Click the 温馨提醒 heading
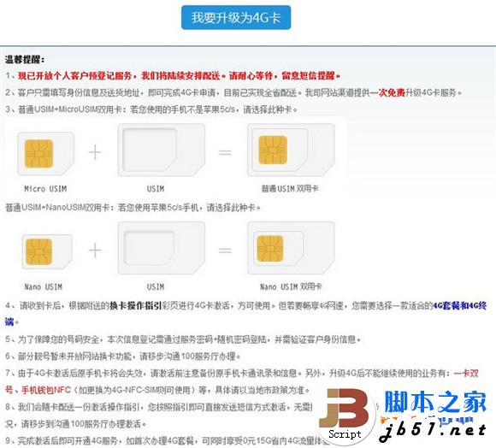Viewport: 496px width, 448px height. 25,60
